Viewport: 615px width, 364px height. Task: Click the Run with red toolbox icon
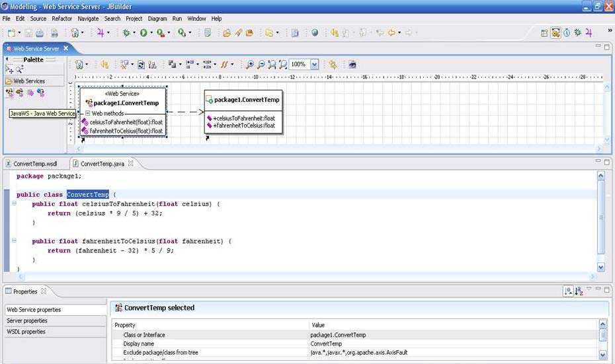coord(161,33)
